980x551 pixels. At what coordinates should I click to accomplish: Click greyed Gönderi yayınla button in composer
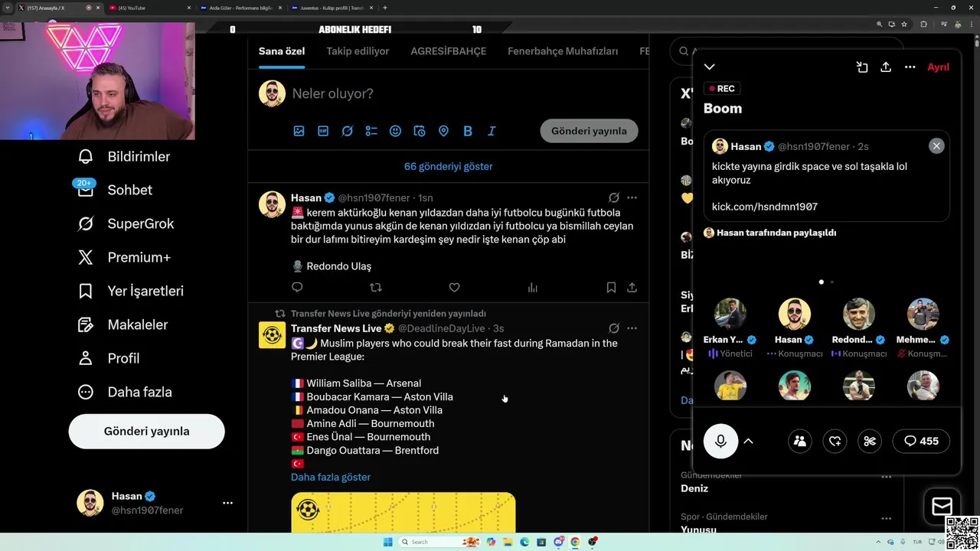pos(589,131)
